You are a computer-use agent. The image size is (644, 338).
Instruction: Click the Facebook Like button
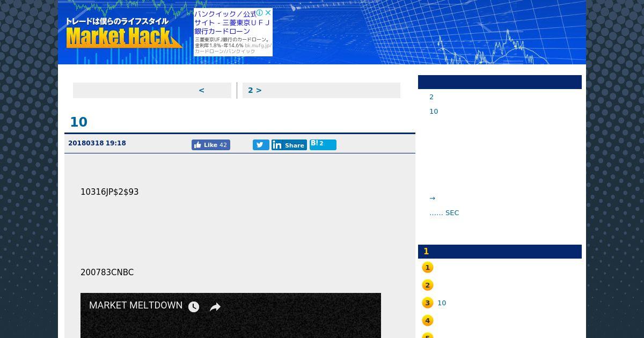(211, 145)
